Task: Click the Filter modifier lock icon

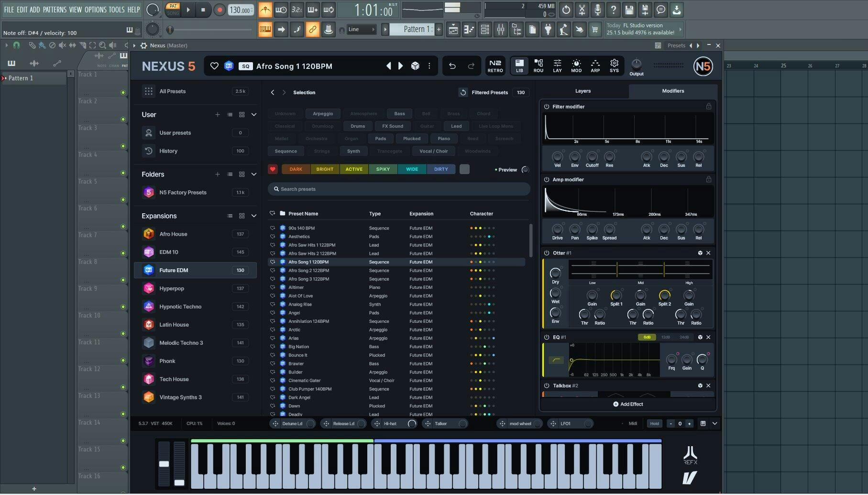Action: [709, 106]
